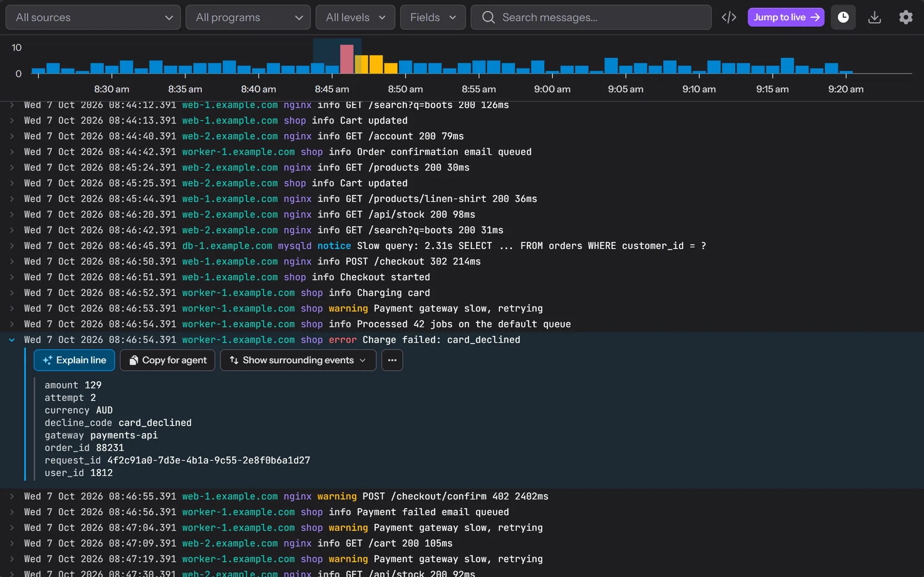Image resolution: width=924 pixels, height=577 pixels.
Task: Expand the Payment failed email queued row
Action: [12, 512]
